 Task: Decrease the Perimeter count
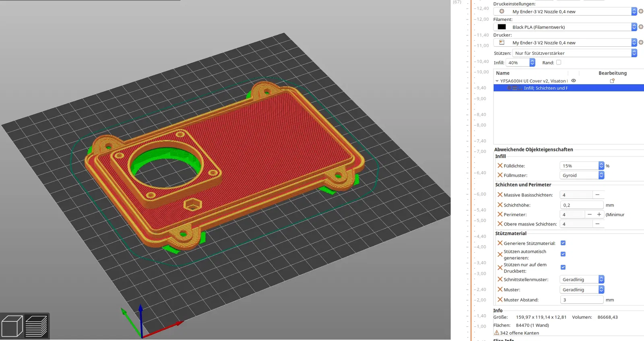[590, 215]
